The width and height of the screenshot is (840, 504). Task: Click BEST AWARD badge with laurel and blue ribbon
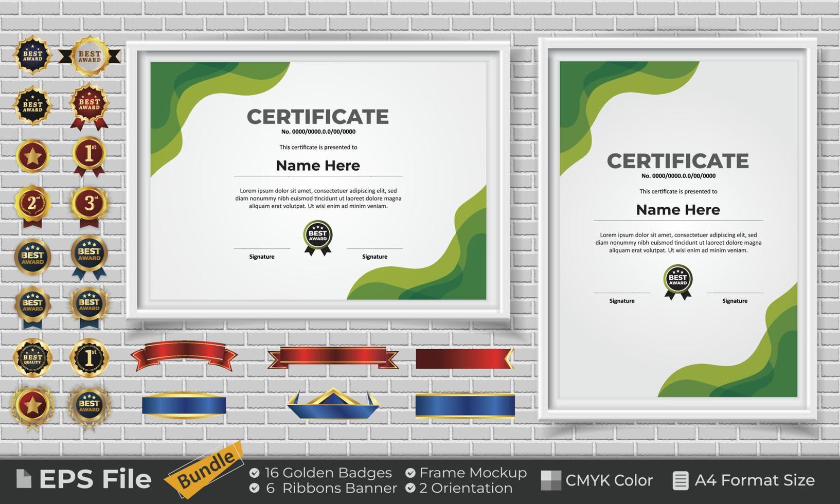[89, 307]
